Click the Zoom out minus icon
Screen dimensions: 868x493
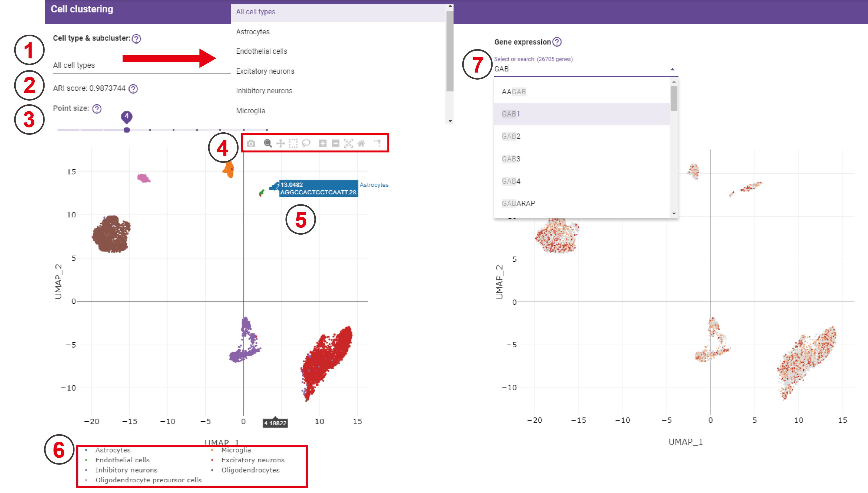336,144
